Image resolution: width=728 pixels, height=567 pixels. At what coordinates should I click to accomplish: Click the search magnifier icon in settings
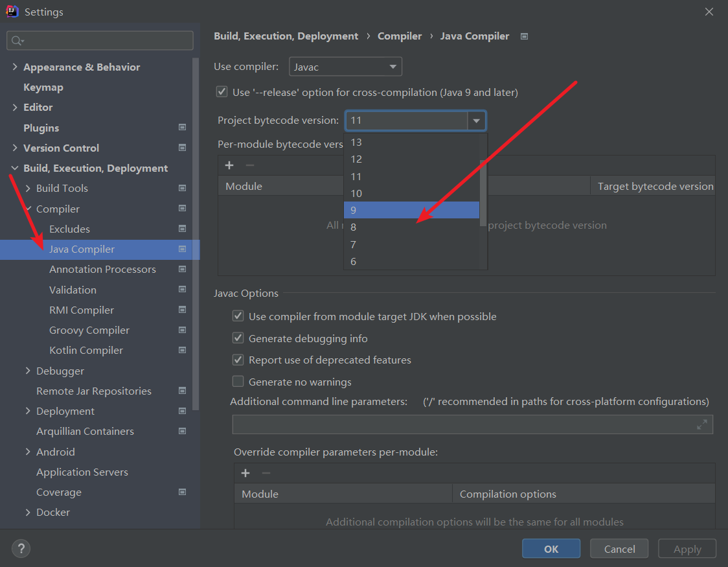point(17,41)
